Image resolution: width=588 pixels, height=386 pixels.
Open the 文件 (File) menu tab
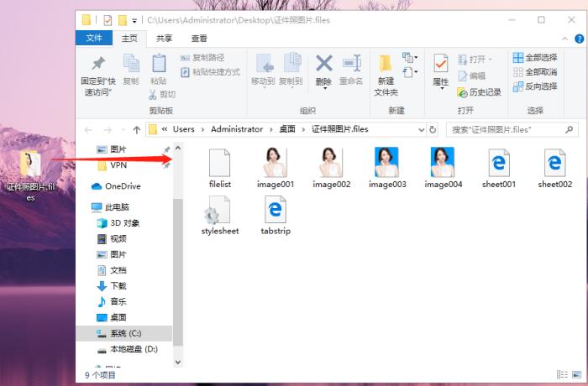point(94,39)
